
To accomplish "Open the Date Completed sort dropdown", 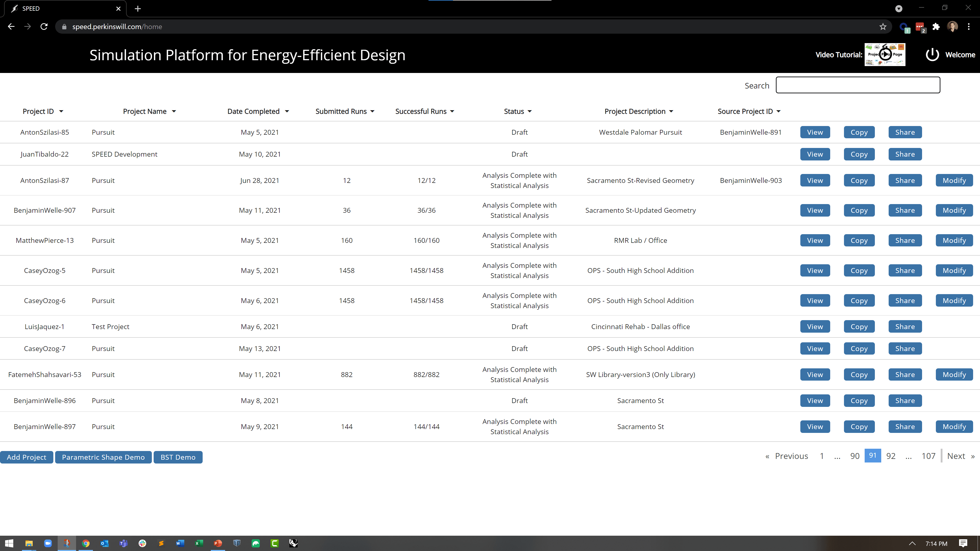I will point(287,111).
